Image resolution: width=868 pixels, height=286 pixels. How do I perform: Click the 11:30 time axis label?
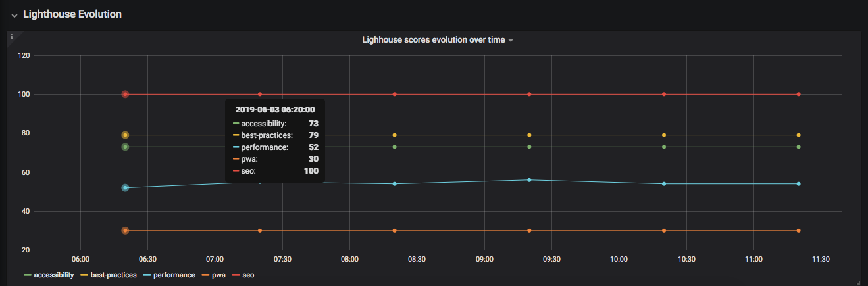pyautogui.click(x=821, y=260)
